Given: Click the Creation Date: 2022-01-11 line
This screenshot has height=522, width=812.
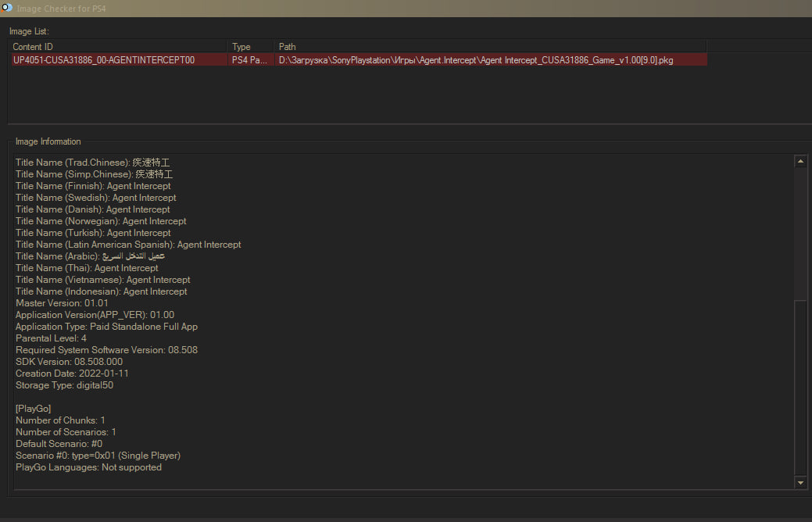Looking at the screenshot, I should click(x=72, y=374).
